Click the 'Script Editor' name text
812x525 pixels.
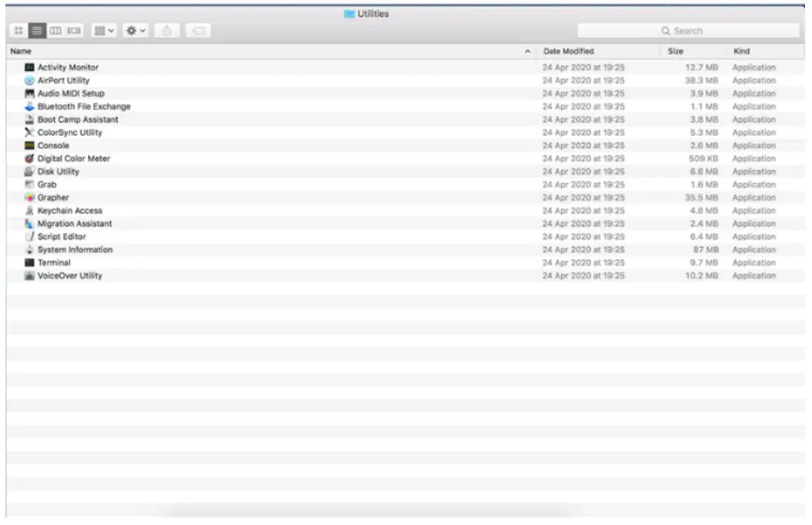pos(62,236)
